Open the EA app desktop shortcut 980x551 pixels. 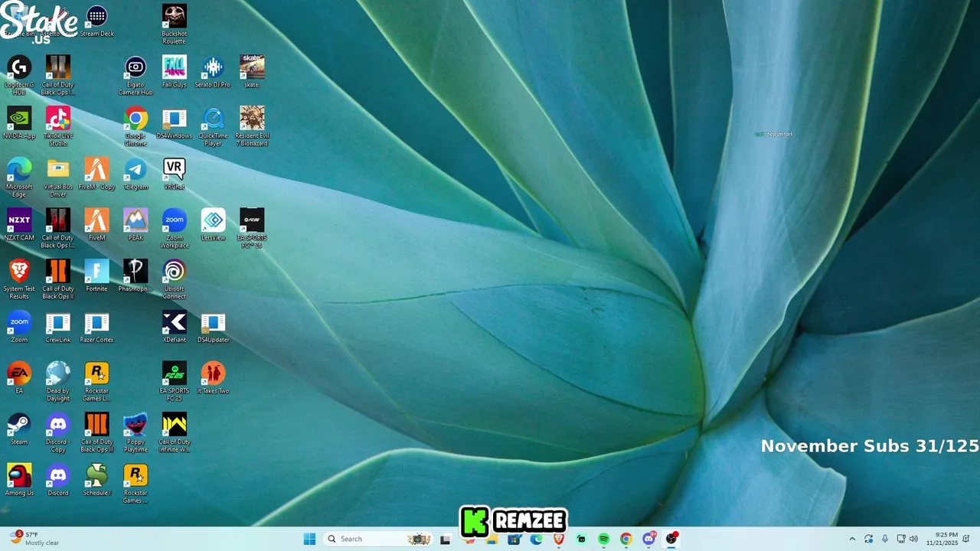click(x=19, y=378)
